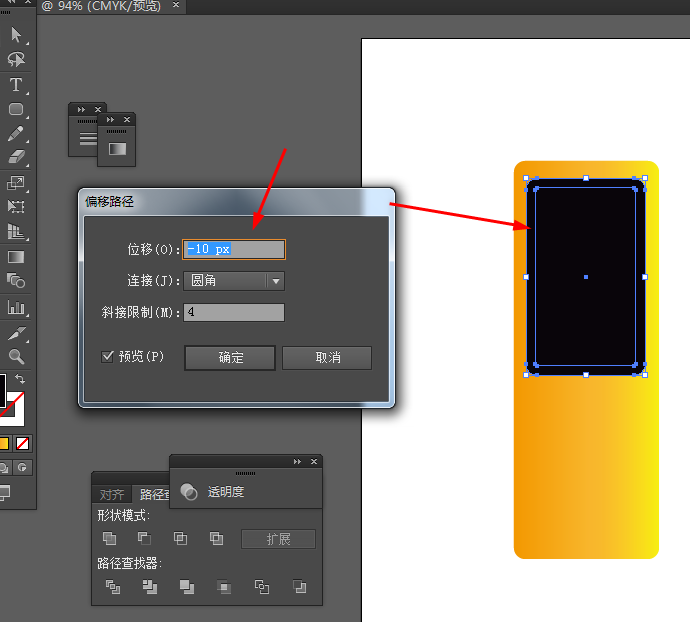
Task: Apply Minus Back pathfinder
Action: pos(300,587)
